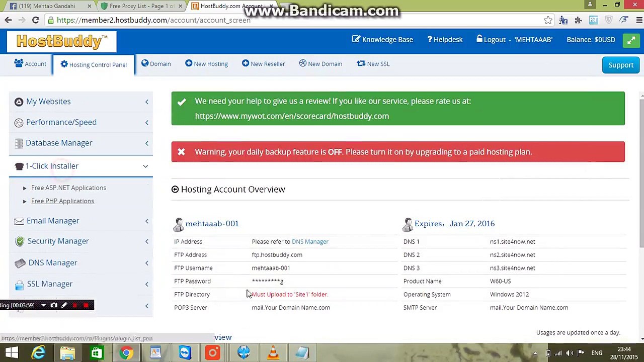Open the New Reseller tab
The image size is (644, 362).
[263, 64]
